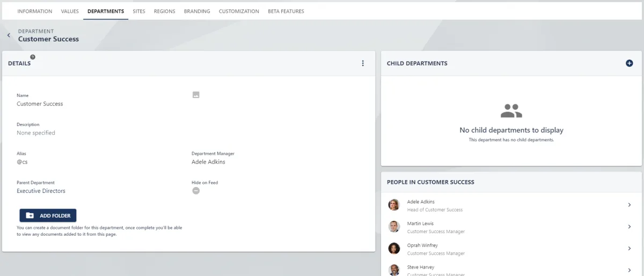Expand Oprah Winfrey row chevron
The image size is (644, 276).
tap(630, 248)
